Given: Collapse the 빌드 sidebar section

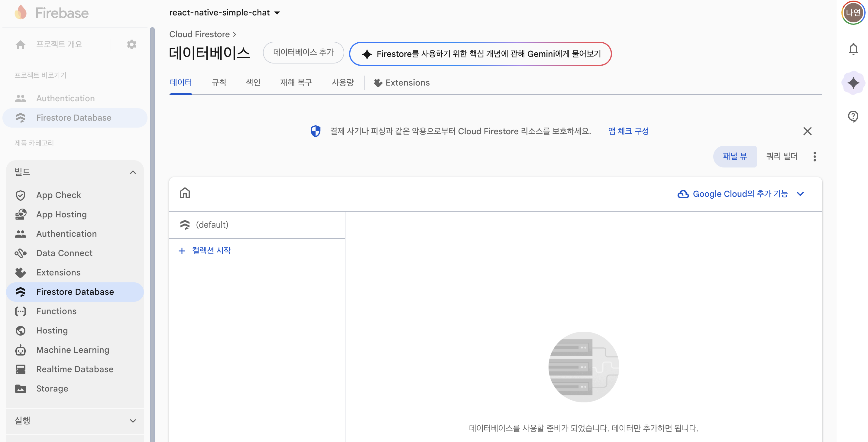Looking at the screenshot, I should [x=133, y=172].
